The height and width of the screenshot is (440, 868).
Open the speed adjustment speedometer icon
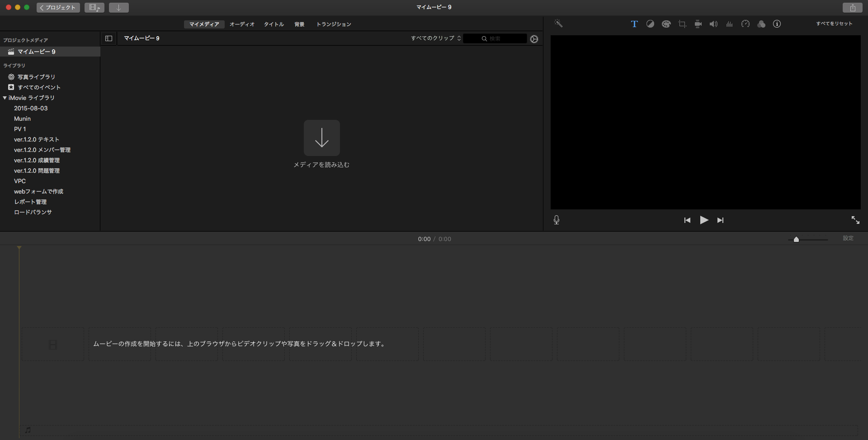point(745,24)
